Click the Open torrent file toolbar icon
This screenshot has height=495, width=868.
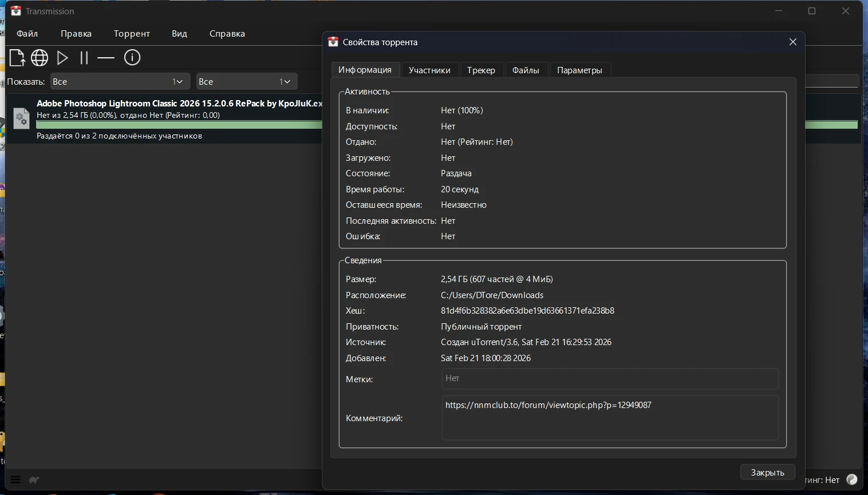point(17,58)
